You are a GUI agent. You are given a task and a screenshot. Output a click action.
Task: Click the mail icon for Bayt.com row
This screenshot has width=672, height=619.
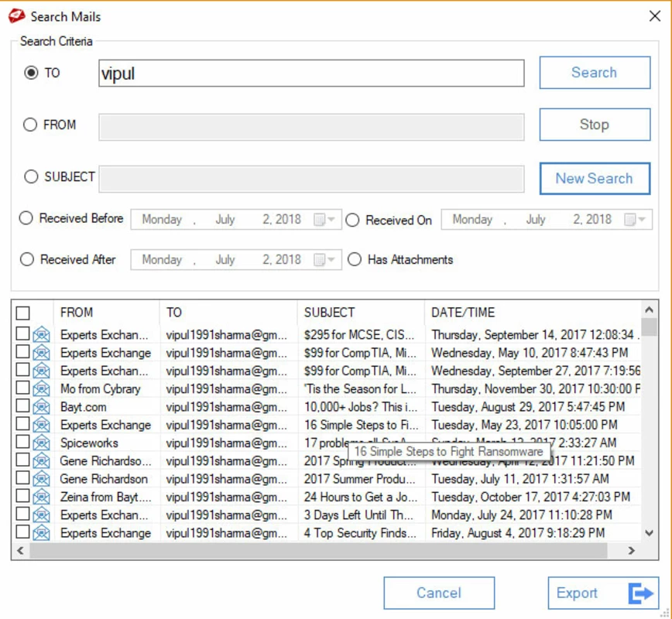pos(42,406)
